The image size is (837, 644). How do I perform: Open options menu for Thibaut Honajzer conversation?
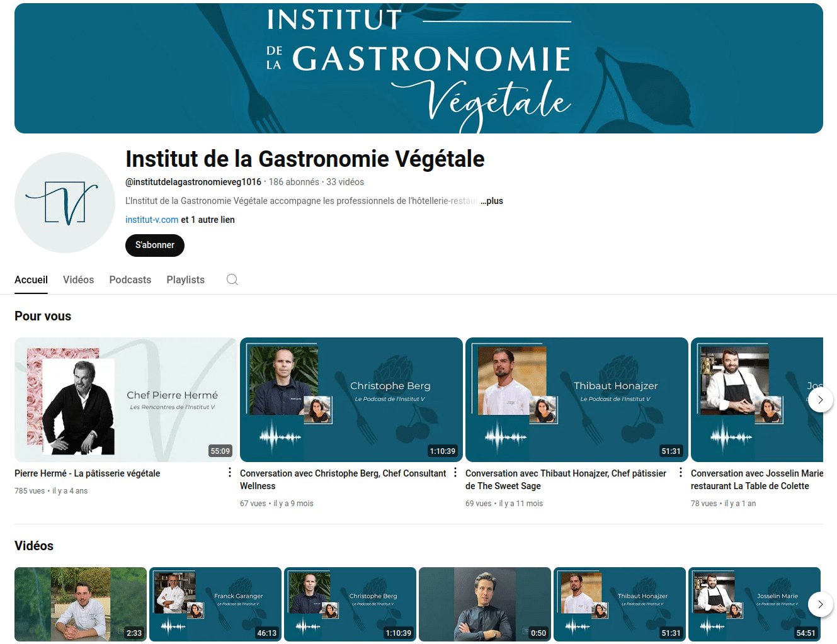click(681, 473)
